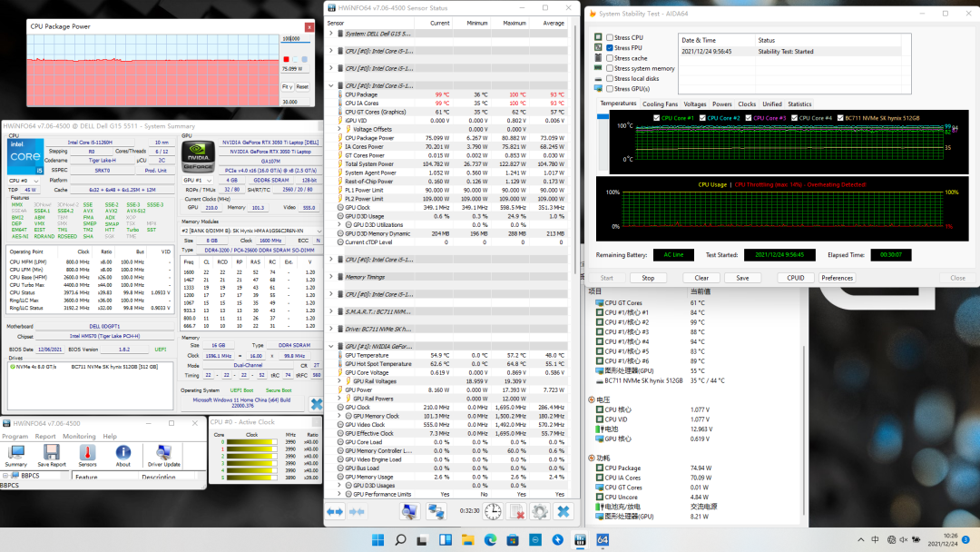Viewport: 980px width, 552px height.
Task: Open taskbar Search icon
Action: [401, 540]
